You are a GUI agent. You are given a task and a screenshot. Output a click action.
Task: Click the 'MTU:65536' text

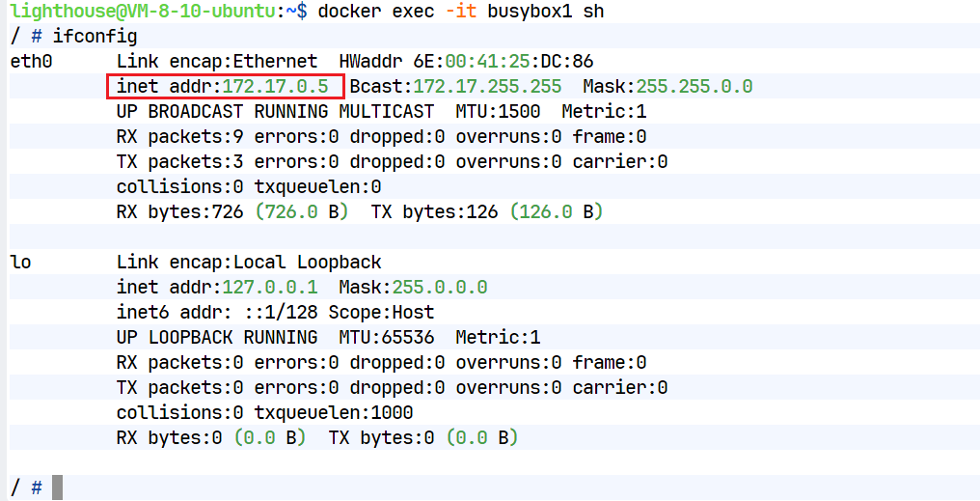pyautogui.click(x=386, y=337)
